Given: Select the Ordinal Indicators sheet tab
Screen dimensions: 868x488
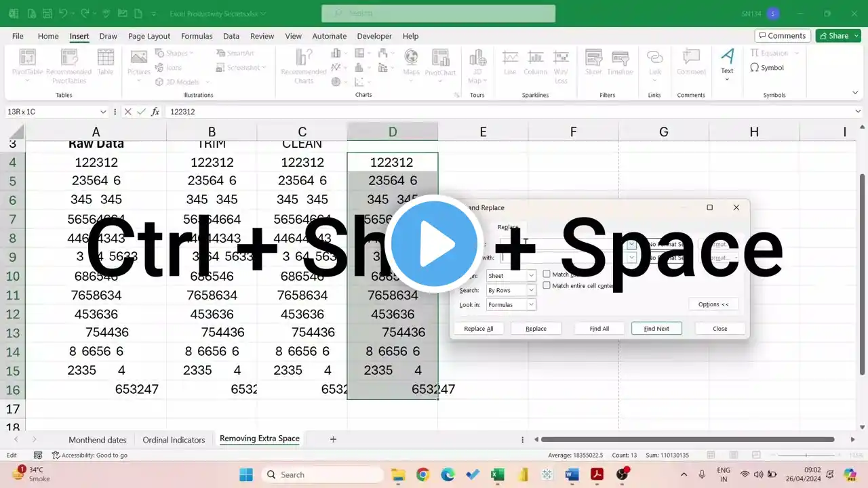Looking at the screenshot, I should coord(174,440).
